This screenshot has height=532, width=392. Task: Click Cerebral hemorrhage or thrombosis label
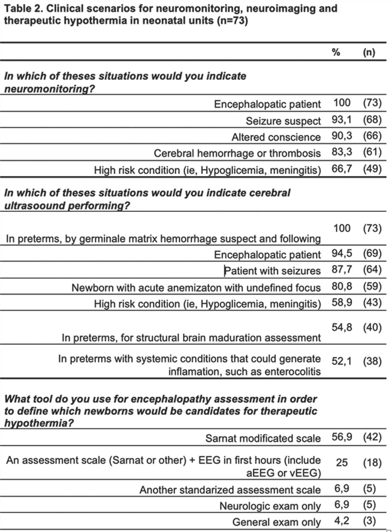[237, 153]
